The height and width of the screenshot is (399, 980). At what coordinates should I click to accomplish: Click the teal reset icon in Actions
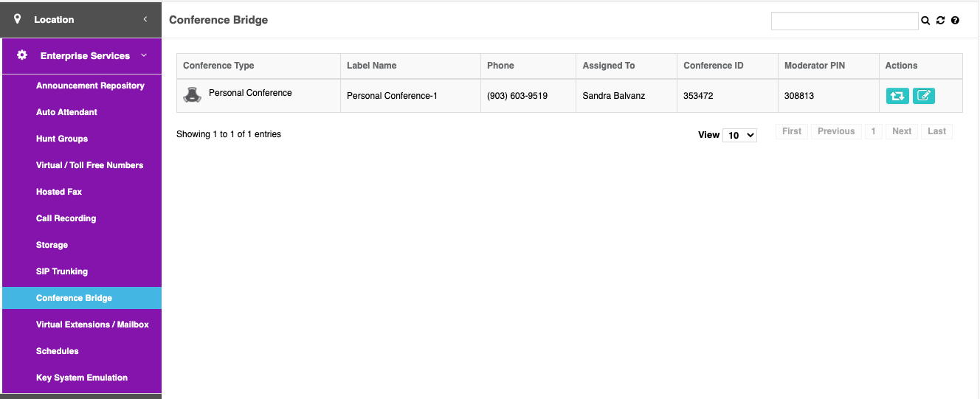click(897, 95)
